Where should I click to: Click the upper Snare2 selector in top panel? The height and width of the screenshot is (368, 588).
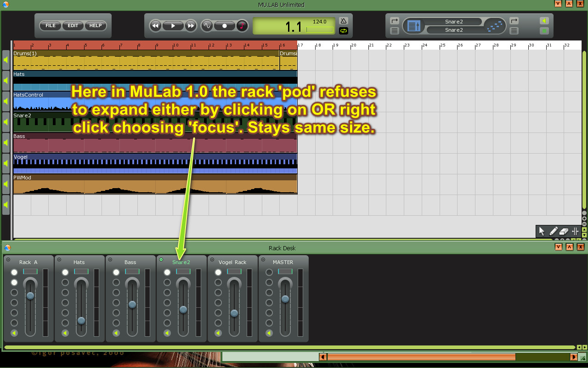click(454, 22)
